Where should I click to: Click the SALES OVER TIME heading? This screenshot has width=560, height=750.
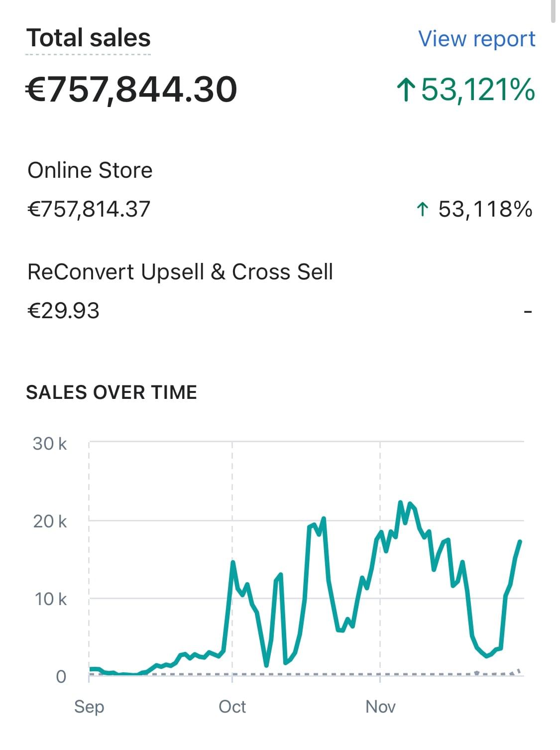click(x=112, y=392)
